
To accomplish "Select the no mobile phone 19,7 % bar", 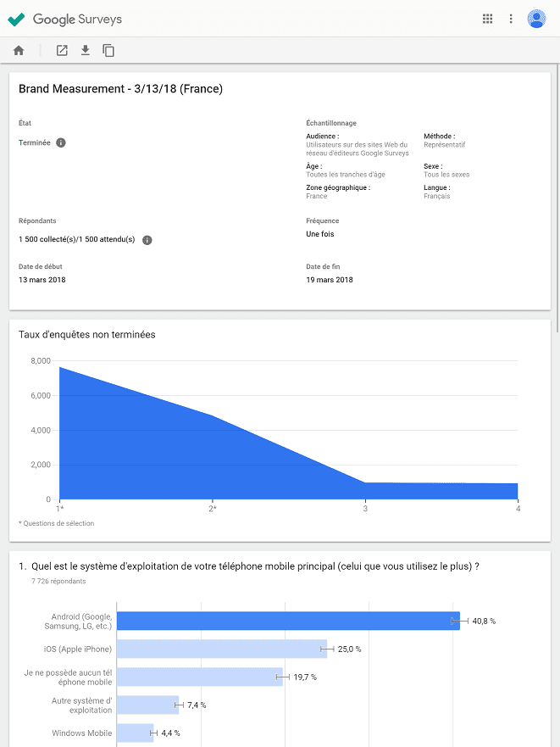I will (x=200, y=677).
